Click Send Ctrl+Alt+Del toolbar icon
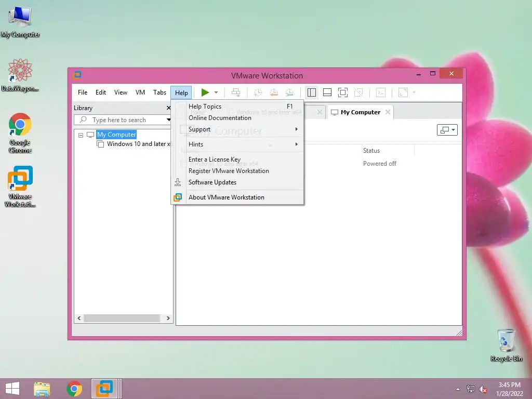This screenshot has height=399, width=532. (x=236, y=92)
